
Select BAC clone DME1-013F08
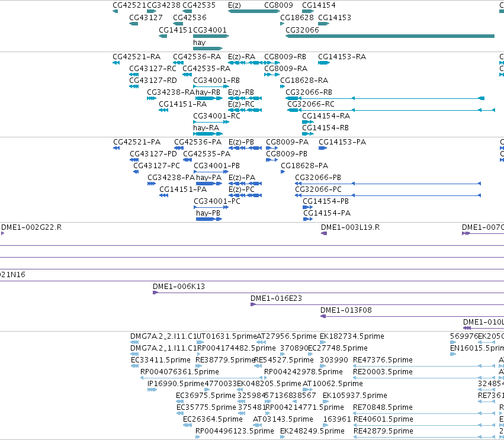(346, 310)
